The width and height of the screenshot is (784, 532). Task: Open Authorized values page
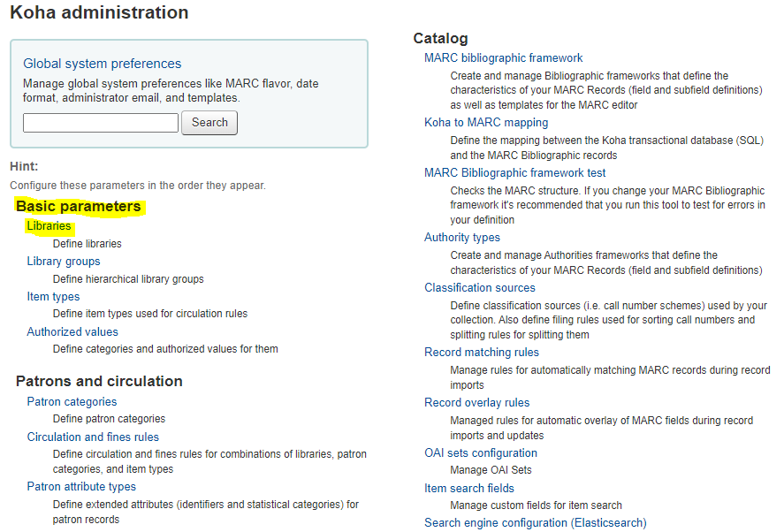pyautogui.click(x=72, y=332)
